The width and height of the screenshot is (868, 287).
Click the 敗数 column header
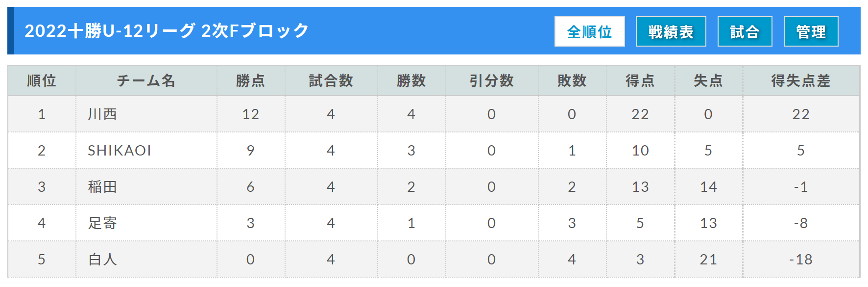572,81
